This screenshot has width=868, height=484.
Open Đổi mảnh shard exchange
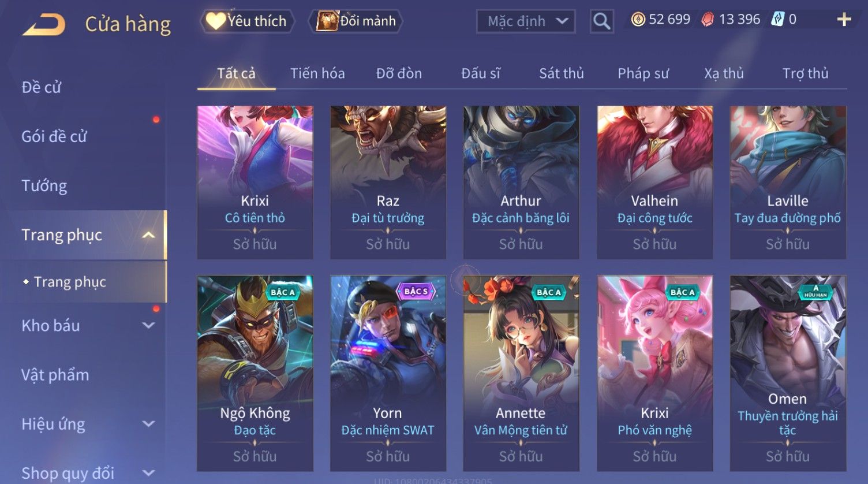click(x=356, y=21)
